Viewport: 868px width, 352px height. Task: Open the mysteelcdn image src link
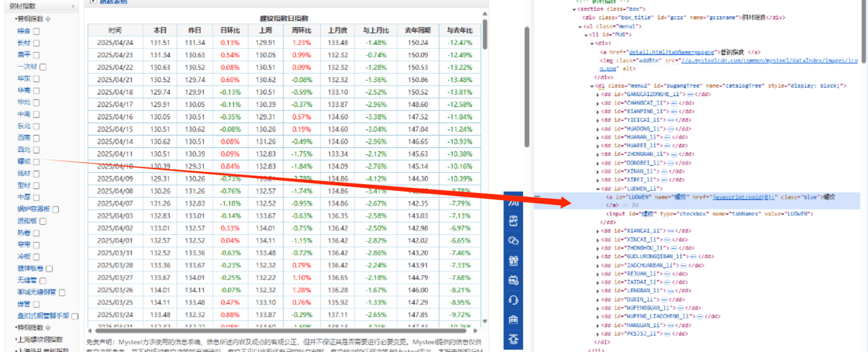pos(769,60)
